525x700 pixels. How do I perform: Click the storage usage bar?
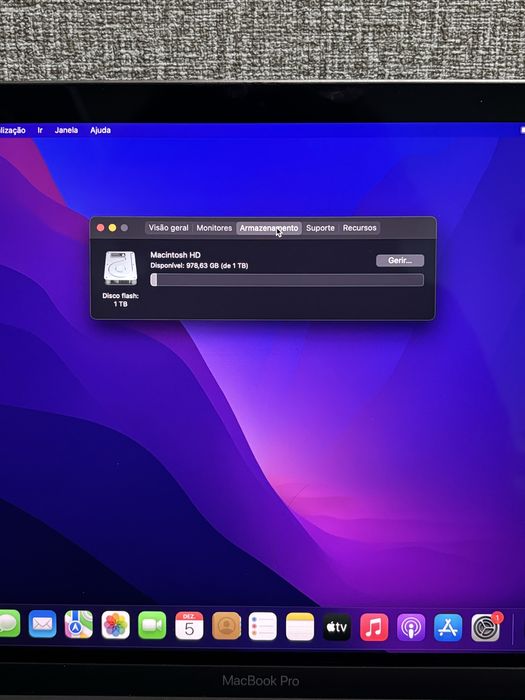coord(287,280)
